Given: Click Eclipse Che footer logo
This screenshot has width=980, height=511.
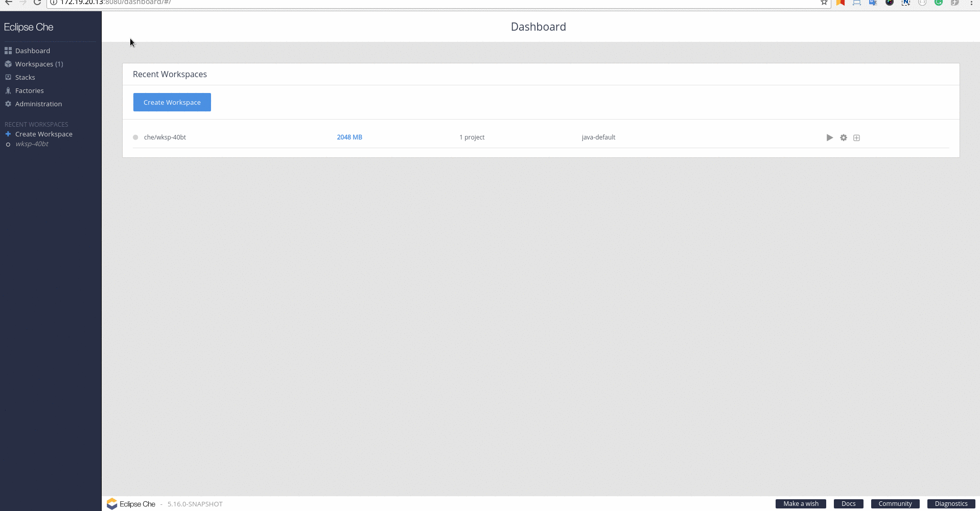Looking at the screenshot, I should (x=131, y=504).
